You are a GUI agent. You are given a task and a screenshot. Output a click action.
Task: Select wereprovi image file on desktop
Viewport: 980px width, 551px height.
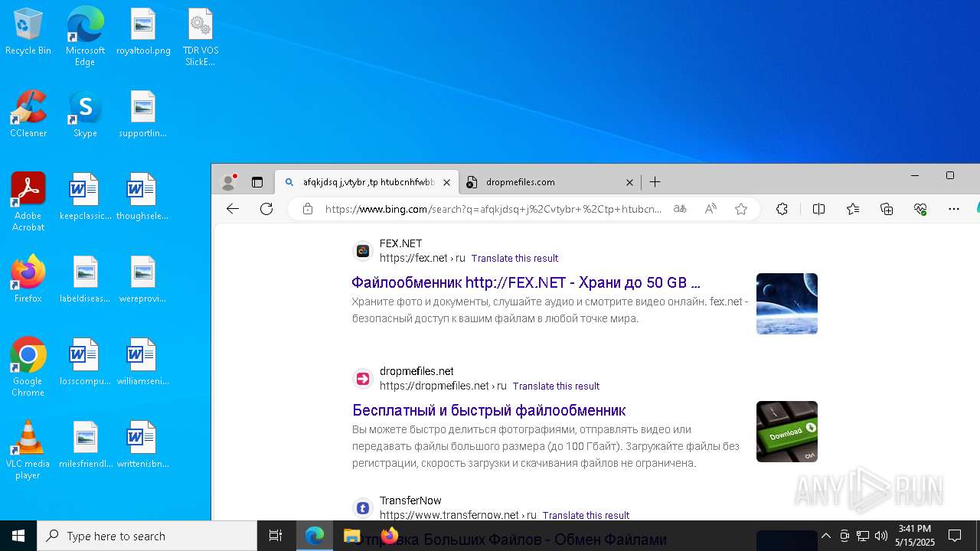(142, 280)
